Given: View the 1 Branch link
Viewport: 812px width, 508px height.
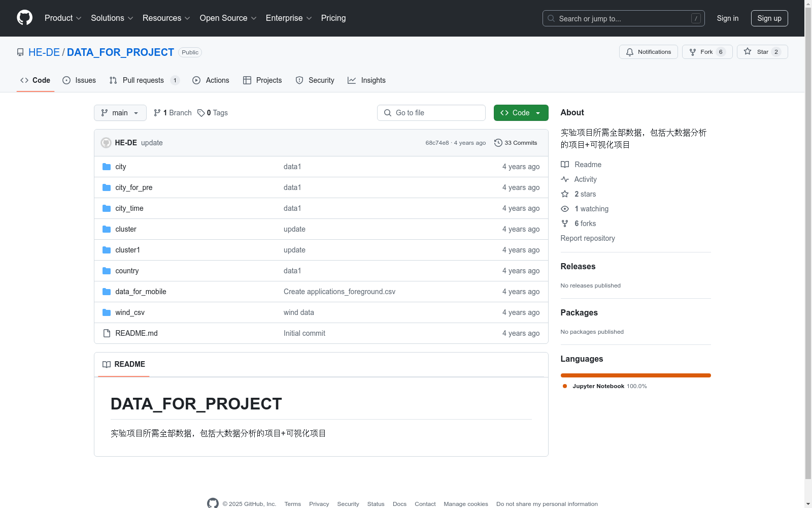Looking at the screenshot, I should coord(173,113).
